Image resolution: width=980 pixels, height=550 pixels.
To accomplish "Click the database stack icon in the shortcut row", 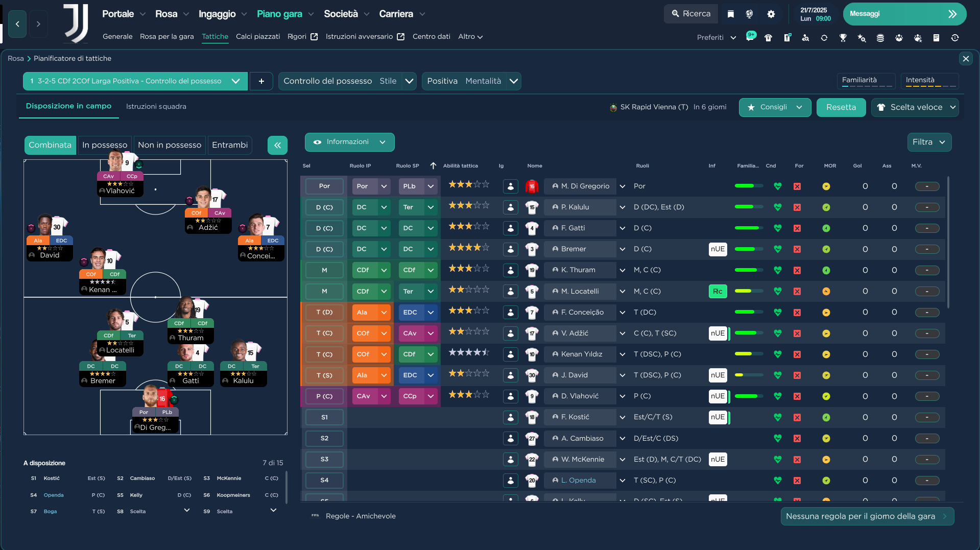I will [x=880, y=37].
